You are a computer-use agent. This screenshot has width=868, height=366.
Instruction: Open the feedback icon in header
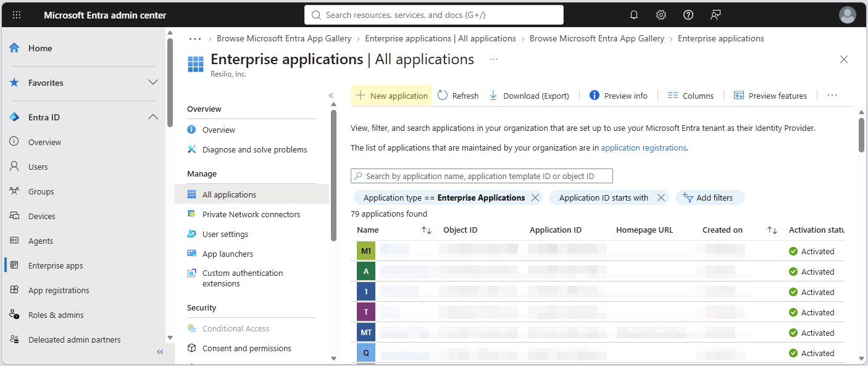tap(716, 15)
